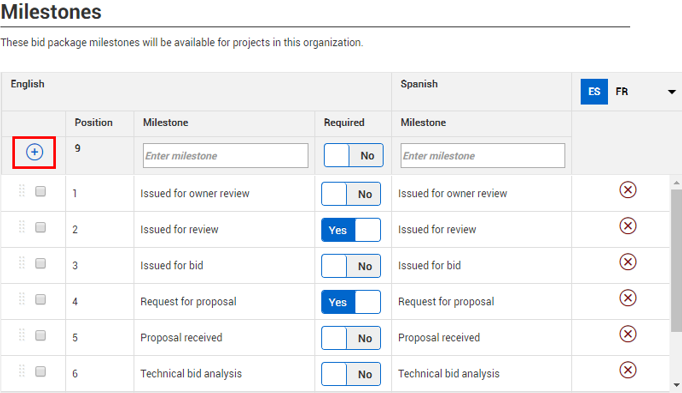Click drag handle for Issued for bid row
This screenshot has width=682, height=393.
[22, 263]
